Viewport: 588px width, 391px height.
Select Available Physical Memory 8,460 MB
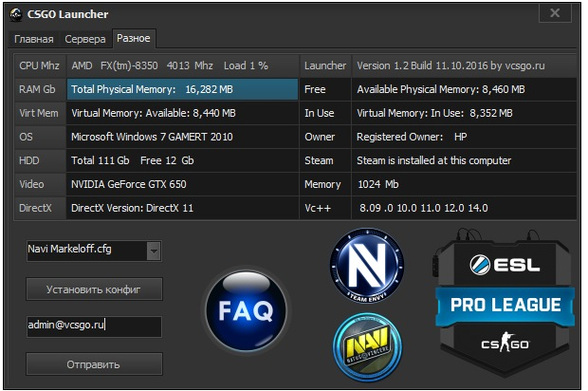(x=464, y=89)
